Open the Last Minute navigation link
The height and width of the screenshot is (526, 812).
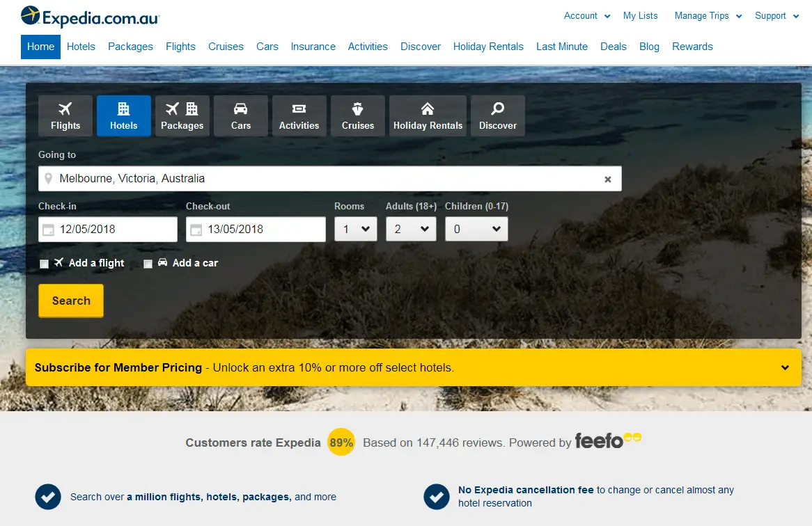[562, 47]
